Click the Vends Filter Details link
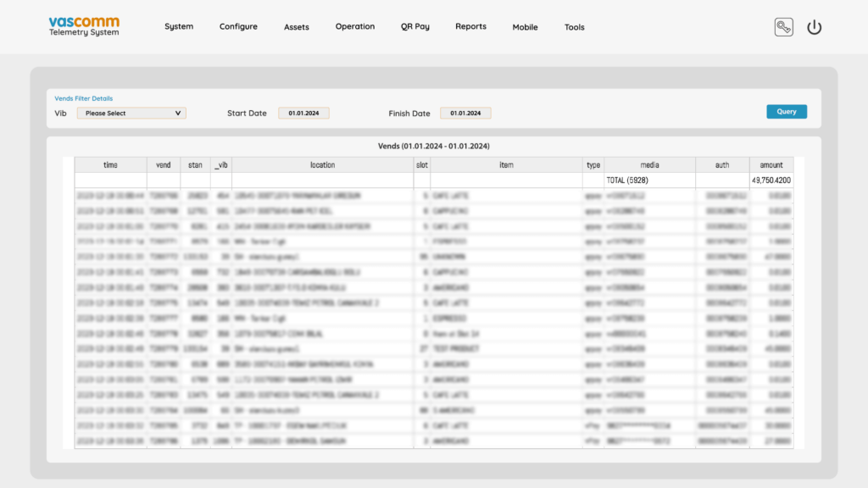Viewport: 868px width, 488px height. point(83,98)
